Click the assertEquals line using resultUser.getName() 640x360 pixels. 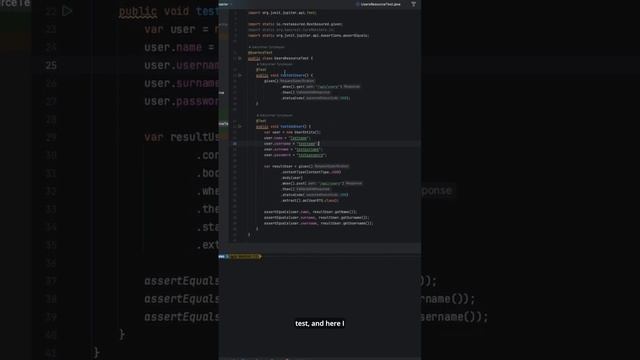[310, 212]
